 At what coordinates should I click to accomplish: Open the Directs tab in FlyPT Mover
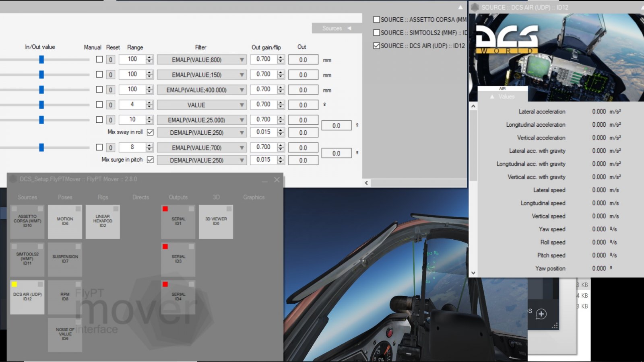click(140, 197)
